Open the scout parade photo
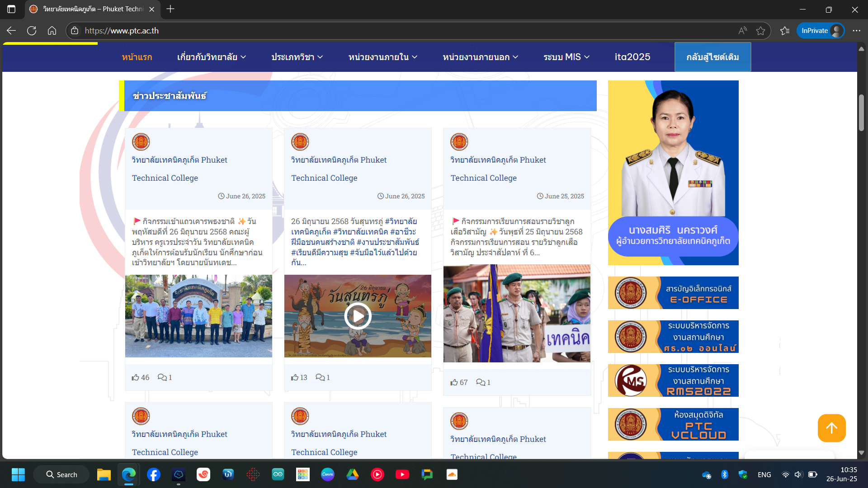Screen dimensions: 868x488 [517, 313]
